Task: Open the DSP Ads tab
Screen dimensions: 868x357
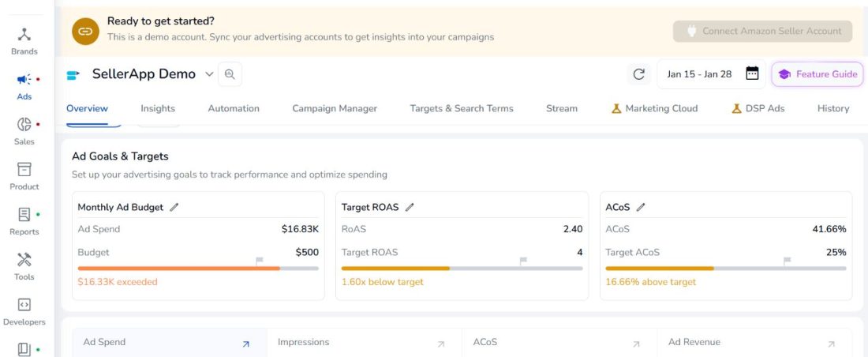Action: point(758,109)
